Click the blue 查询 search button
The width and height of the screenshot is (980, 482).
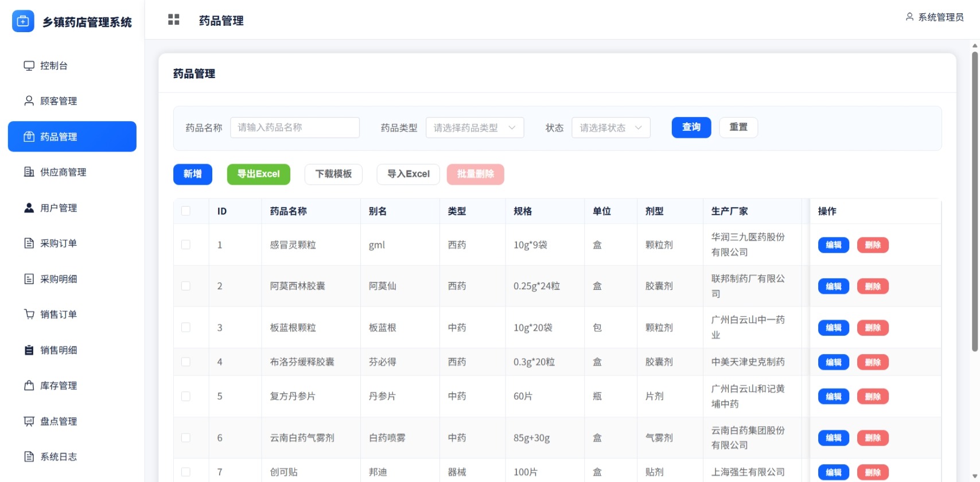tap(691, 127)
